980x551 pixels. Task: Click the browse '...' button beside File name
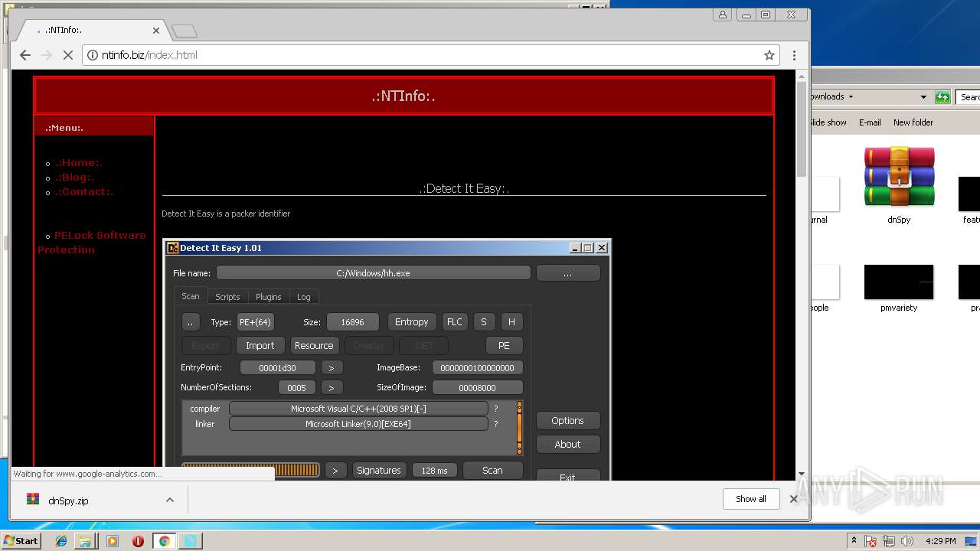[567, 273]
